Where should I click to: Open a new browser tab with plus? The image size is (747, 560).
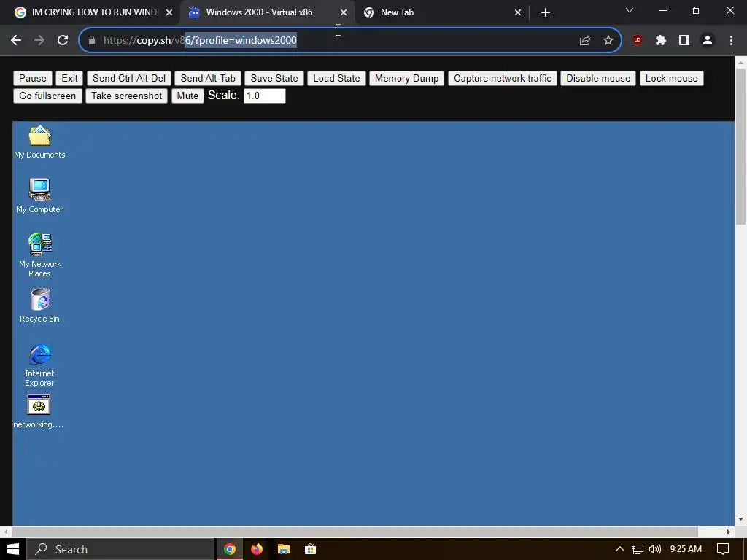click(546, 12)
